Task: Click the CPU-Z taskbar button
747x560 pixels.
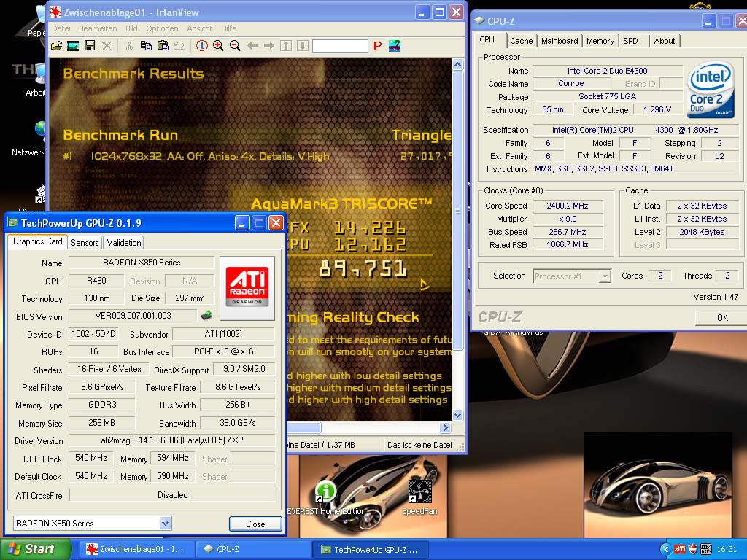Action: pos(254,550)
